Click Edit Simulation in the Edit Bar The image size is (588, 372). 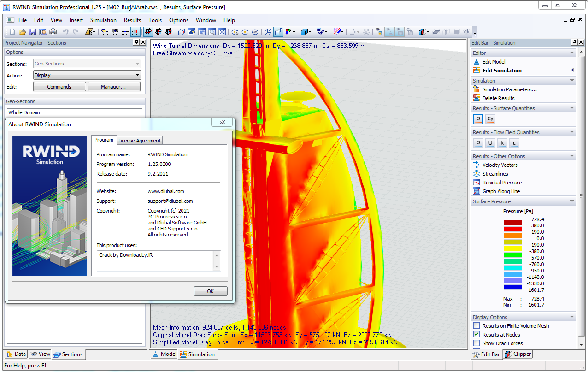click(502, 71)
